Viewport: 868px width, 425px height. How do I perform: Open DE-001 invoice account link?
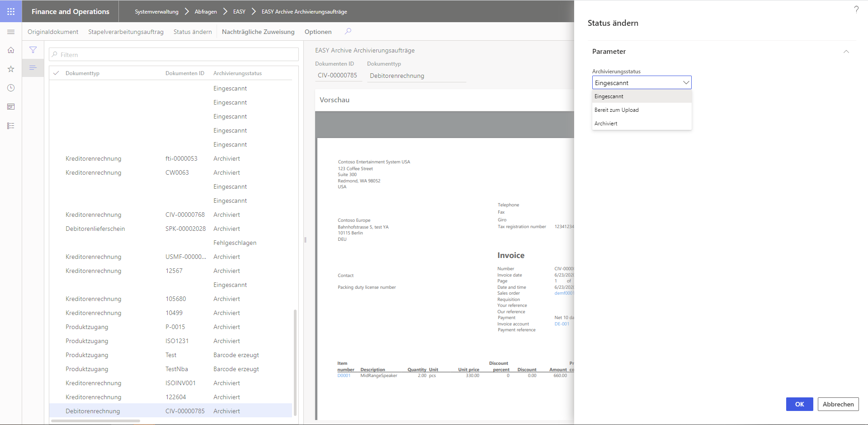(x=562, y=324)
